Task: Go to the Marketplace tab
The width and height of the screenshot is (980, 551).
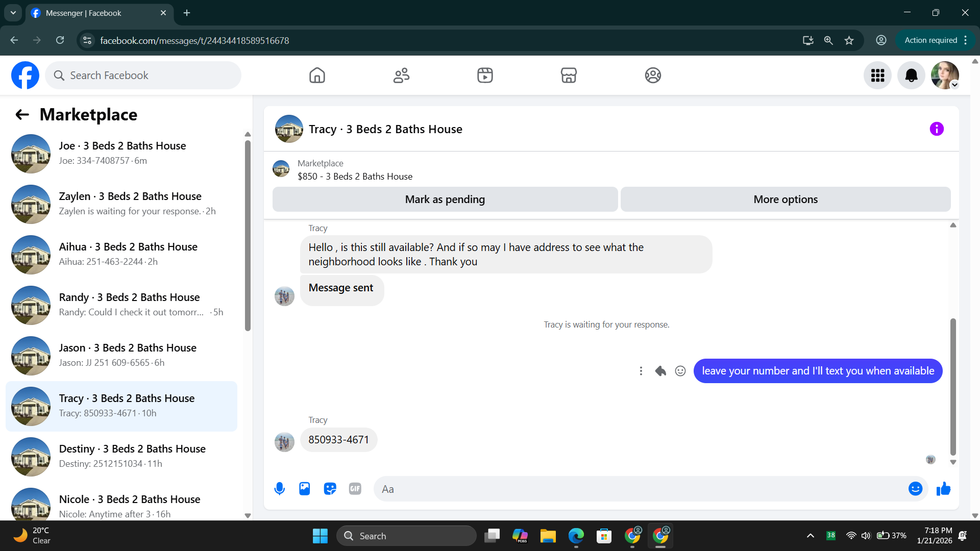Action: pyautogui.click(x=569, y=76)
